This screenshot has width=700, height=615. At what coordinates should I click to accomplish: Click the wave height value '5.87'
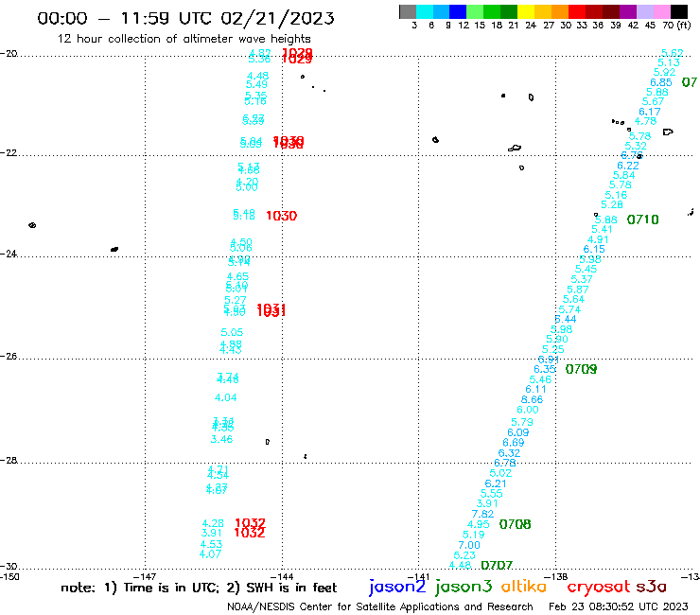point(578,290)
